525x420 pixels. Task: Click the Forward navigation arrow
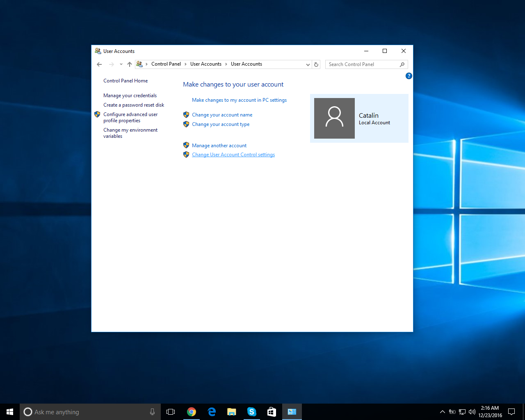[111, 64]
